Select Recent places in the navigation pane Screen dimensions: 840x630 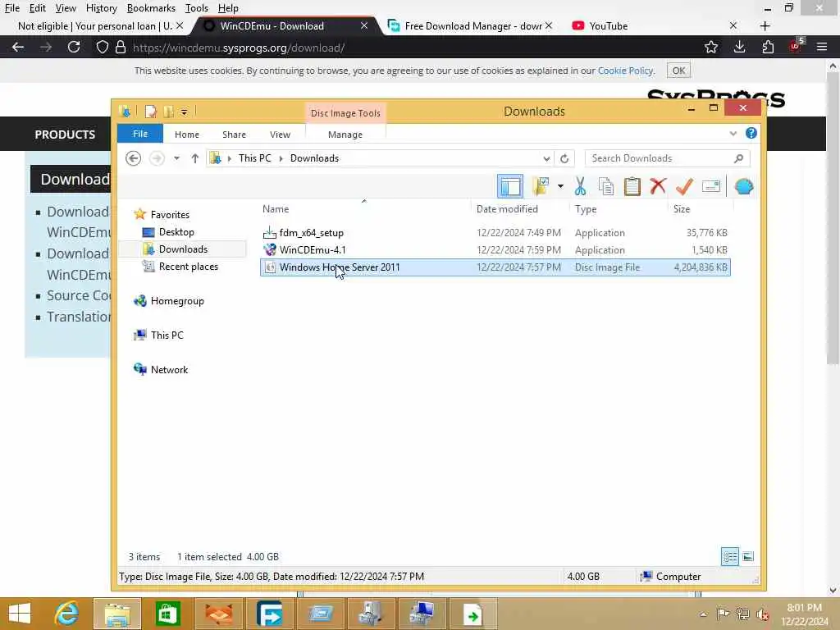pyautogui.click(x=188, y=267)
